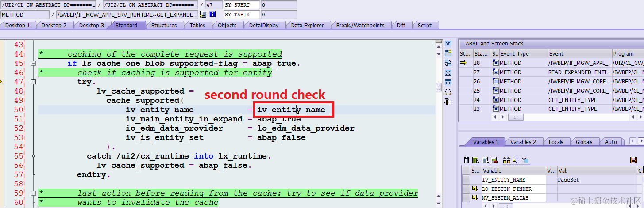The height and width of the screenshot is (208, 644).
Task: Click the tool settings icon
Action: click(448, 102)
